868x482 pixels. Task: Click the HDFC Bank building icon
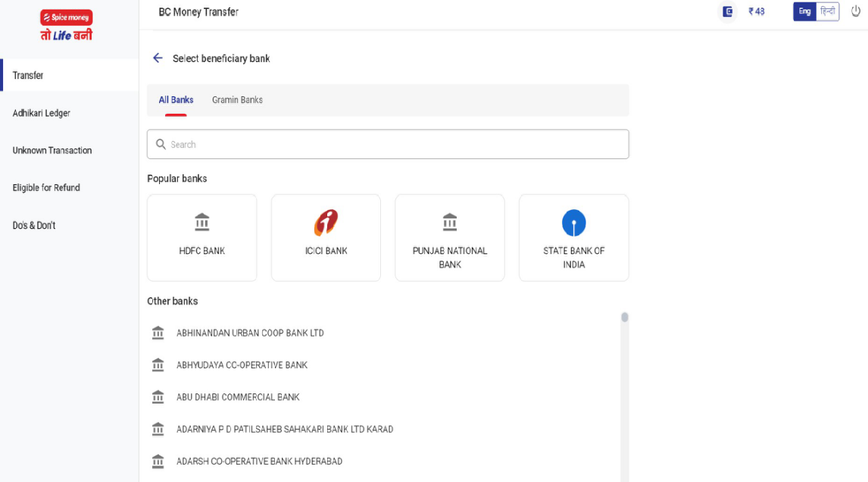202,222
